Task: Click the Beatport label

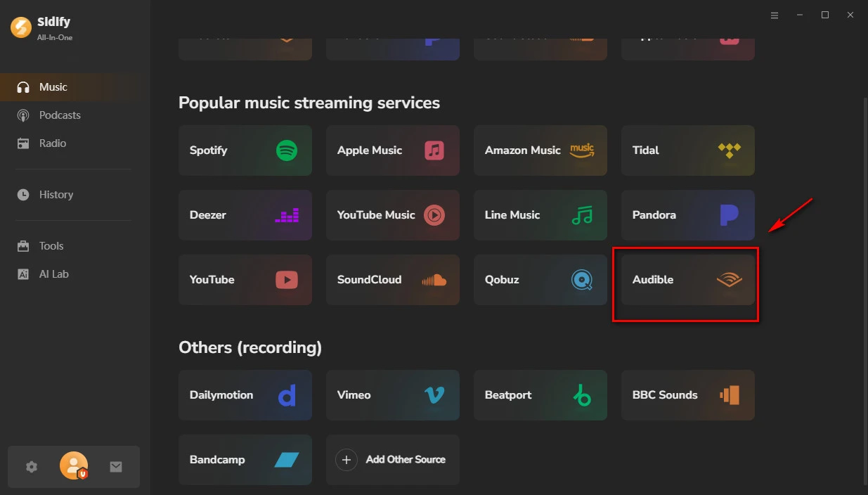Action: [508, 395]
